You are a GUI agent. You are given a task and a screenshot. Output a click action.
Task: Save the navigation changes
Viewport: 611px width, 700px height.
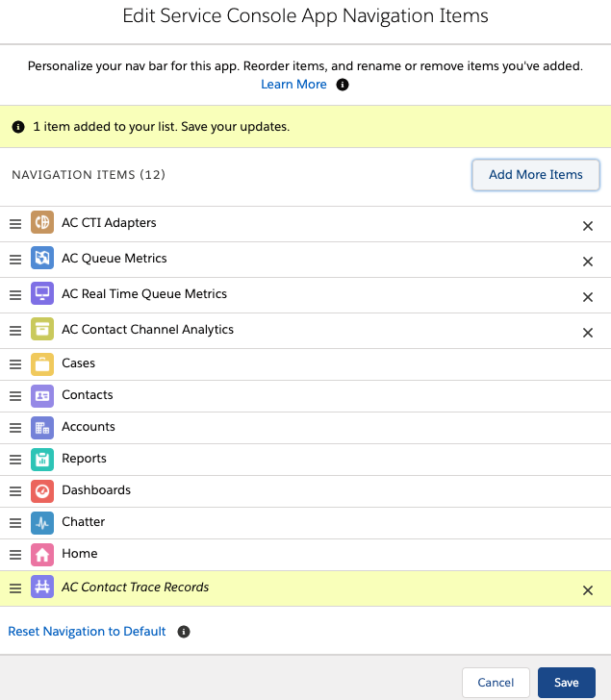[567, 682]
